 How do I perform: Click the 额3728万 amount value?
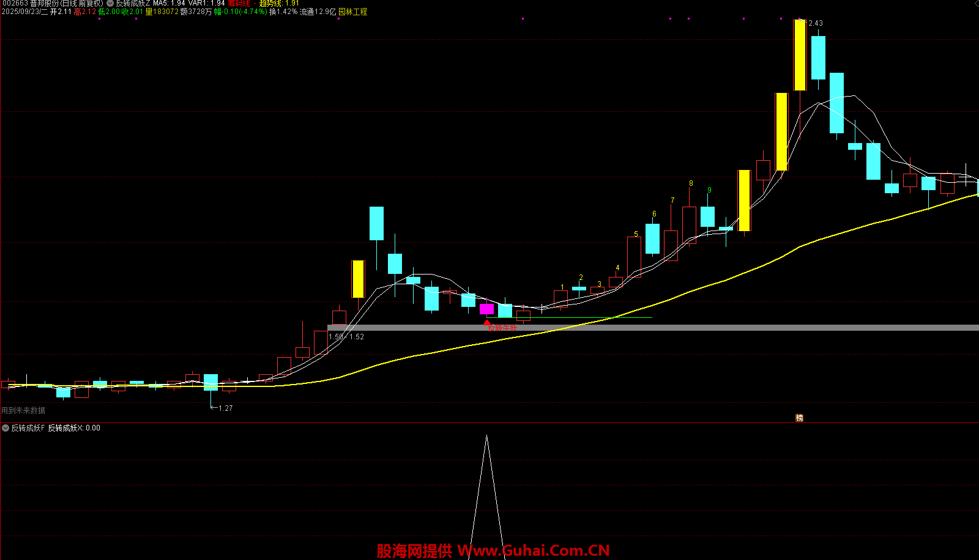196,12
